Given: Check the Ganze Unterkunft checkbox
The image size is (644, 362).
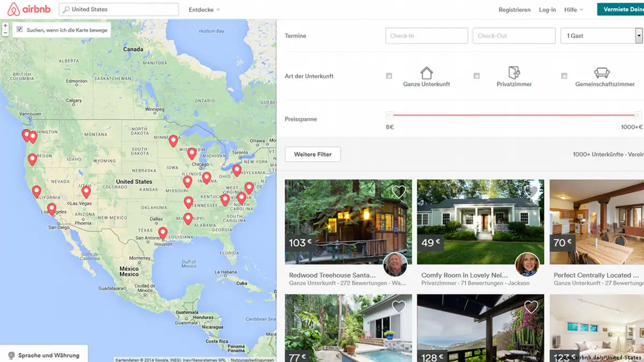Looking at the screenshot, I should point(389,76).
